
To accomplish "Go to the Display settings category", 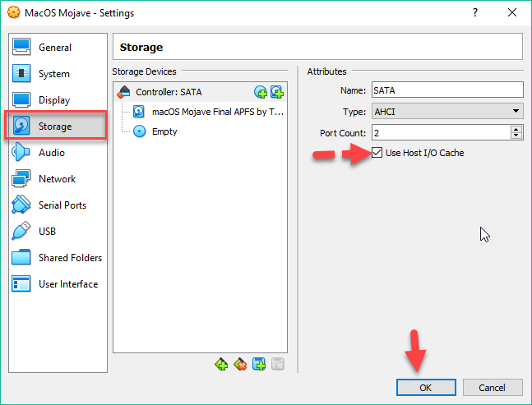I will tap(54, 100).
